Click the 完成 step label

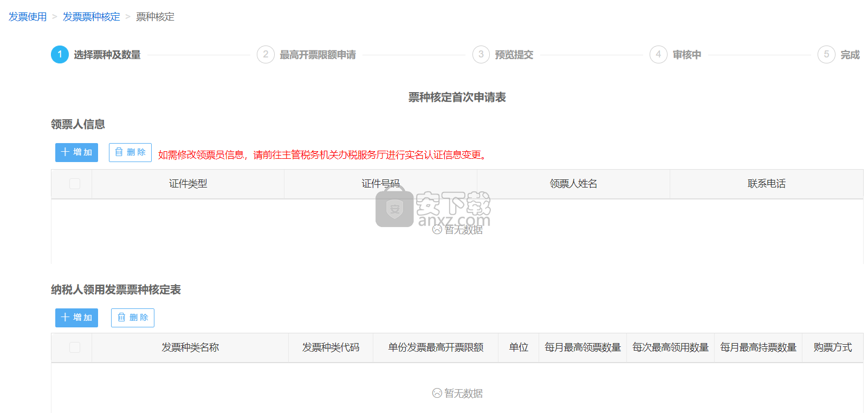pos(850,55)
